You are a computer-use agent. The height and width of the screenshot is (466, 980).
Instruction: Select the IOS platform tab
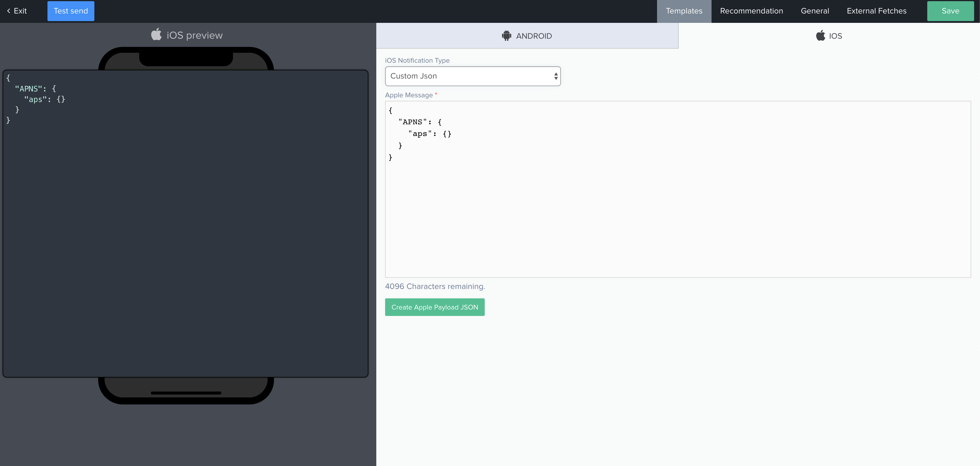[829, 36]
